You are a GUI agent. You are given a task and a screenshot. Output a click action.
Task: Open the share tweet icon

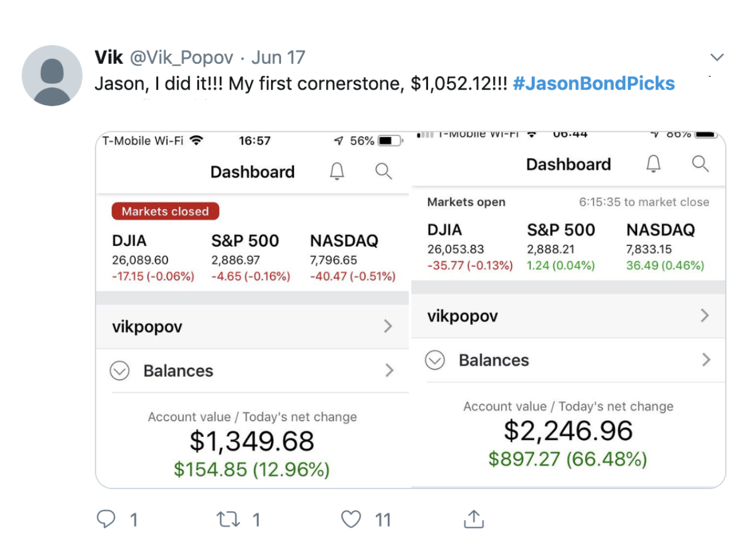[x=474, y=519]
